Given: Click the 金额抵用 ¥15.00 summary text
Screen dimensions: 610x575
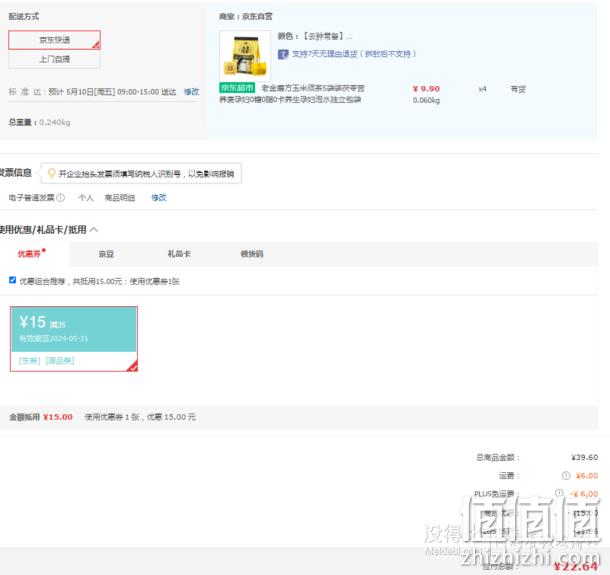Looking at the screenshot, I should coord(41,417).
